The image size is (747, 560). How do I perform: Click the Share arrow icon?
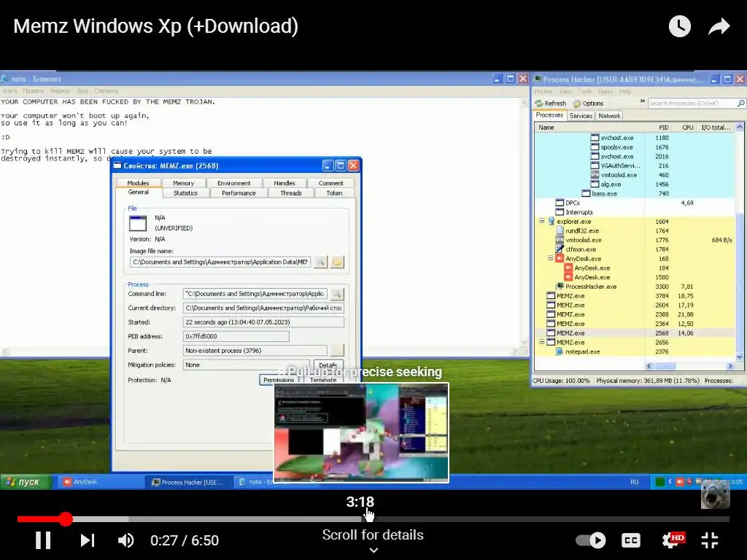click(719, 26)
